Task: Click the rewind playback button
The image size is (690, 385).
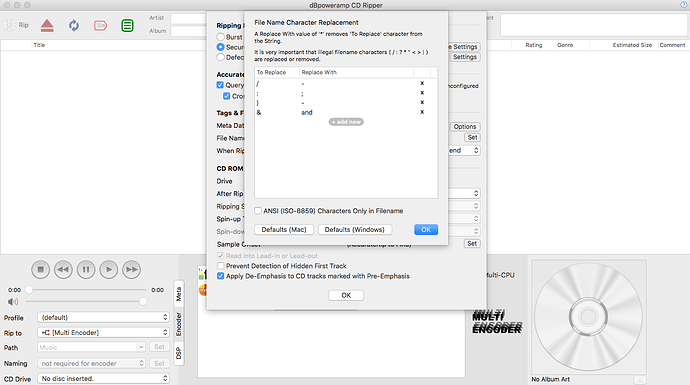Action: [63, 269]
